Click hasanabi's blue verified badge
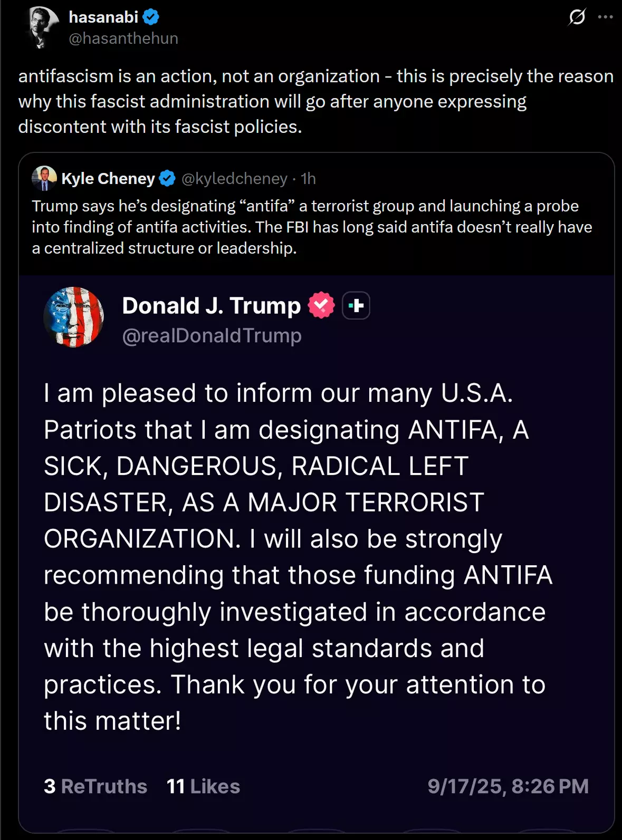The width and height of the screenshot is (622, 840). click(151, 17)
